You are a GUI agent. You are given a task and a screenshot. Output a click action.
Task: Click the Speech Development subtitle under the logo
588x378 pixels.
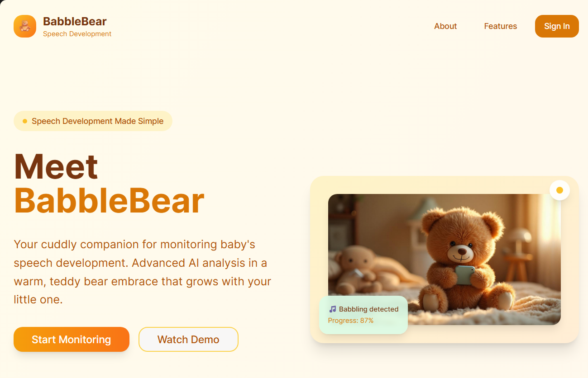(77, 34)
